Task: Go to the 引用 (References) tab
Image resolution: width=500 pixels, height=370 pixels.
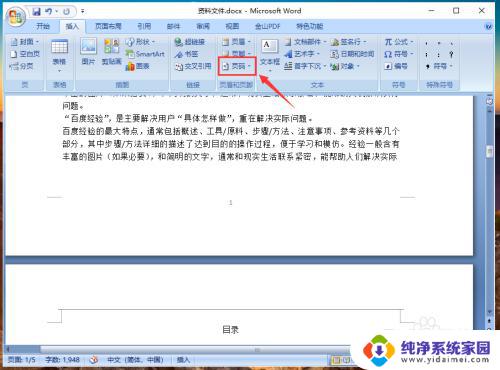Action: (144, 26)
